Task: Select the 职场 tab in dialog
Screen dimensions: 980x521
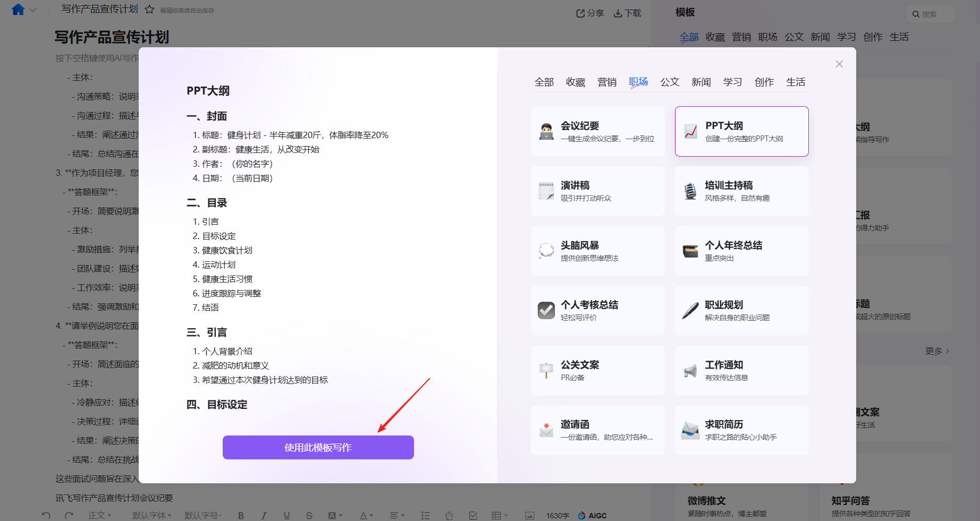Action: pos(638,82)
